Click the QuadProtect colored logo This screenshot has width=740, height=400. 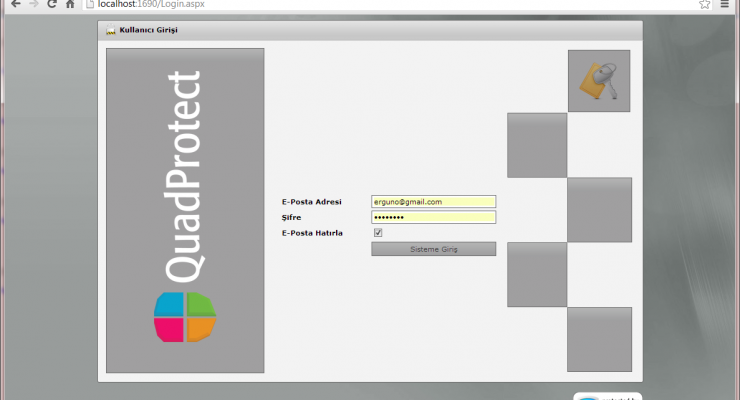[x=185, y=317]
